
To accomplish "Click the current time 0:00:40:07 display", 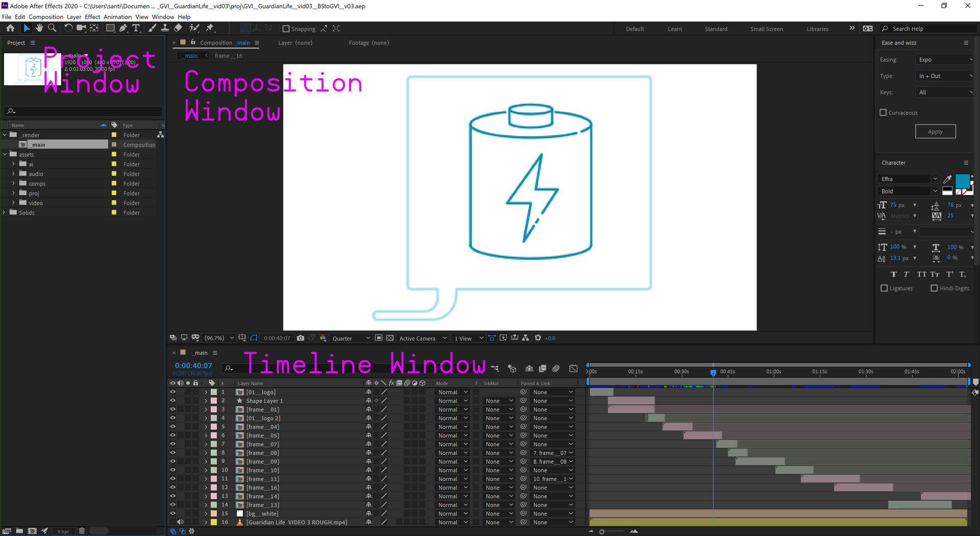I will [x=193, y=366].
